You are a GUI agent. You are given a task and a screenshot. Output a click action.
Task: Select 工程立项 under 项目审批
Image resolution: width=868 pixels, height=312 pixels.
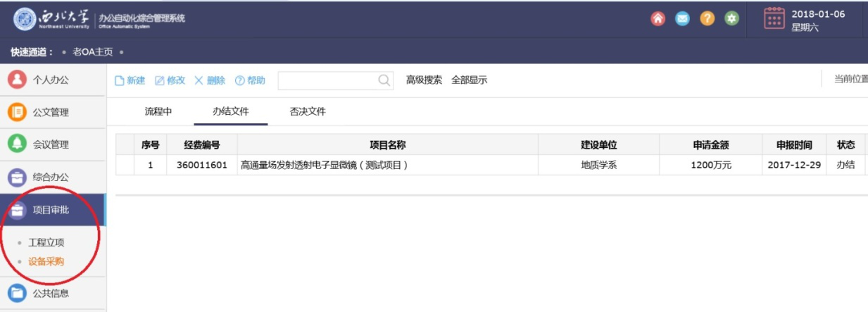point(46,242)
